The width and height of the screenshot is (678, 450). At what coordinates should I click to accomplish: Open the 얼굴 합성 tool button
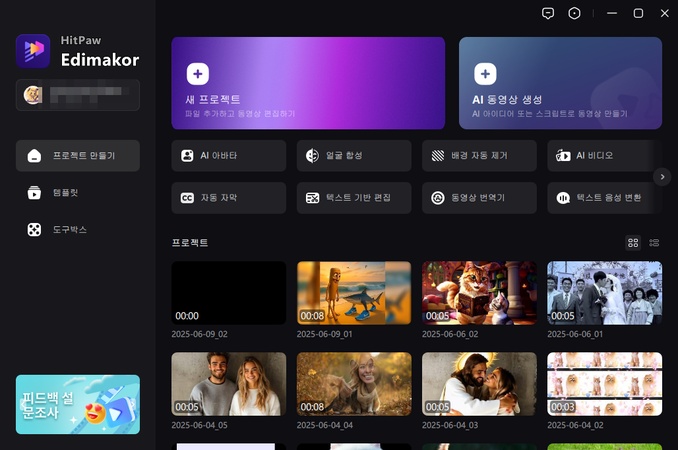pyautogui.click(x=354, y=156)
